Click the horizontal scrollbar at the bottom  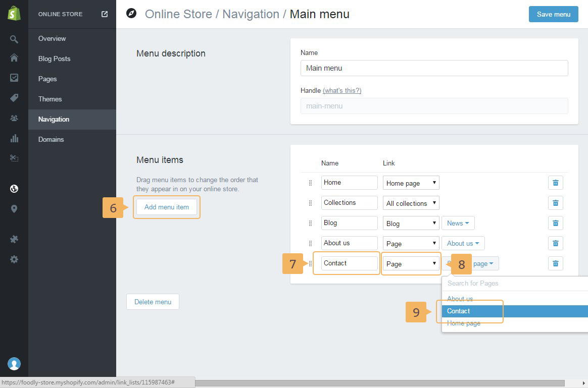click(379, 383)
